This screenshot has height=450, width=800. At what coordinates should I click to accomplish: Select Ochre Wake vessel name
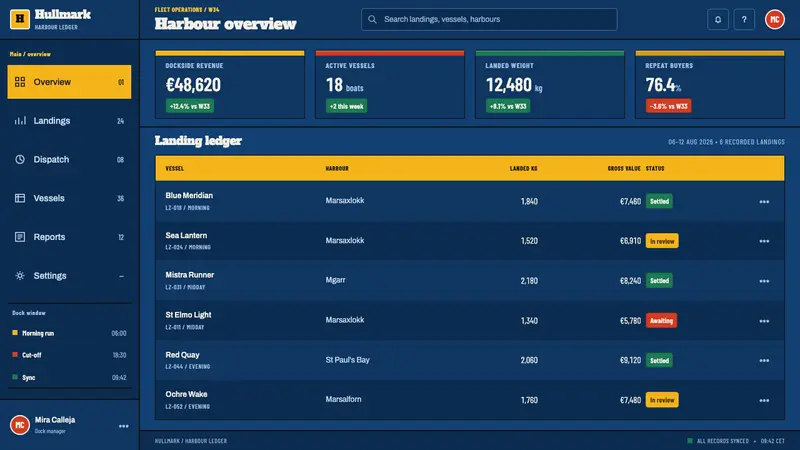(186, 394)
